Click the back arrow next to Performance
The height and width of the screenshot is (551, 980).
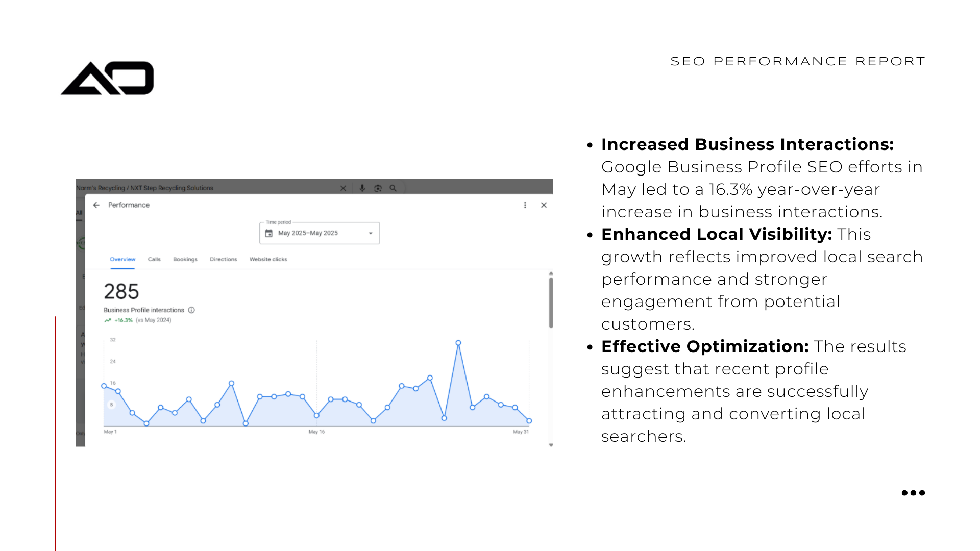96,205
